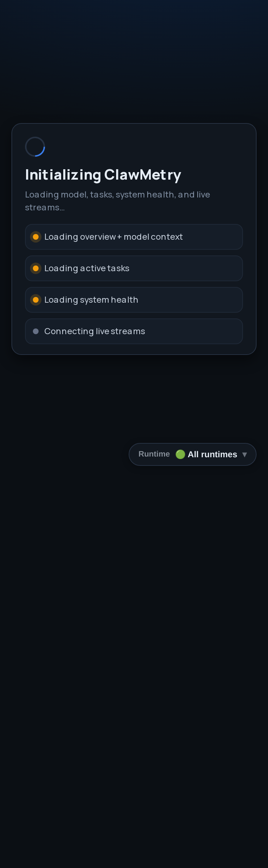The width and height of the screenshot is (268, 868).
Task: Click the orange dot beside Loading active tasks
Action: tap(36, 268)
